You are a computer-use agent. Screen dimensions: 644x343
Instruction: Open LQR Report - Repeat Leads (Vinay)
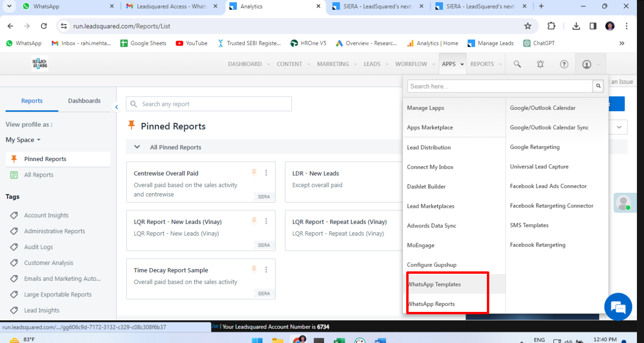coord(340,222)
